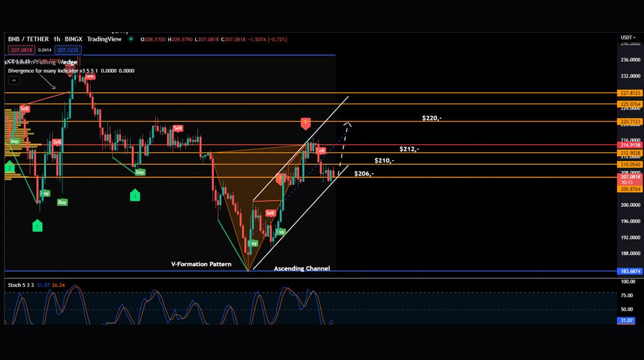Collapse the indicator legend with the chevron
The width and height of the screenshot is (644, 360).
pyautogui.click(x=14, y=80)
